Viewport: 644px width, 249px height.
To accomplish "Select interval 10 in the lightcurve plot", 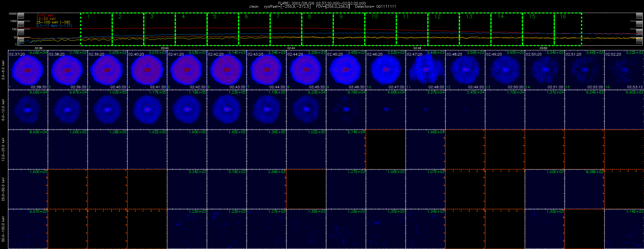I will pos(381,29).
